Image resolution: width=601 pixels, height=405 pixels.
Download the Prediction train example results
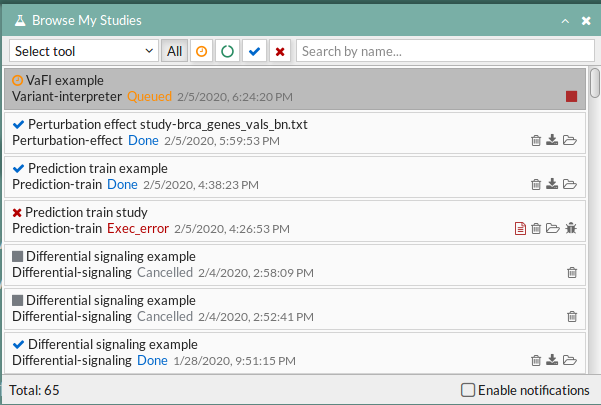tap(552, 184)
